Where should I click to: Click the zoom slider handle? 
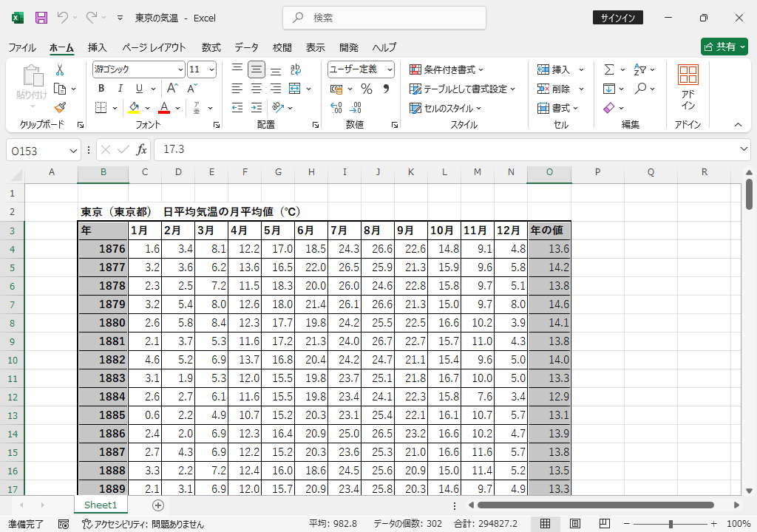(671, 524)
